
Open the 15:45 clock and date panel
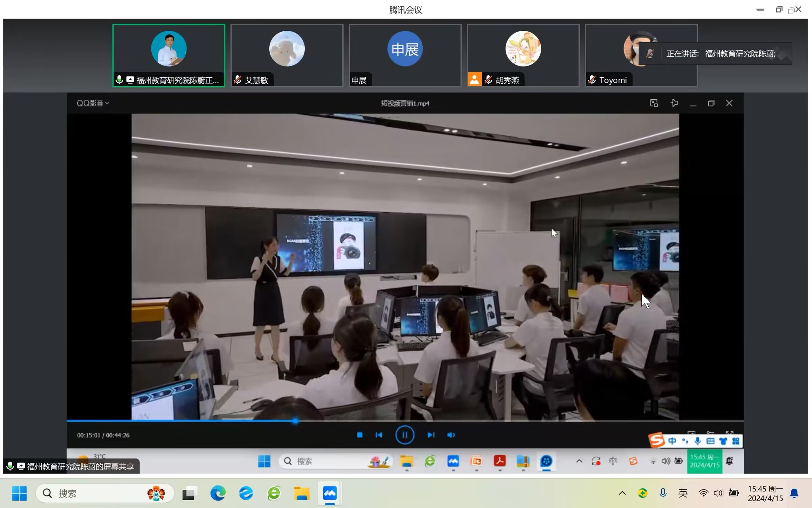click(x=765, y=493)
